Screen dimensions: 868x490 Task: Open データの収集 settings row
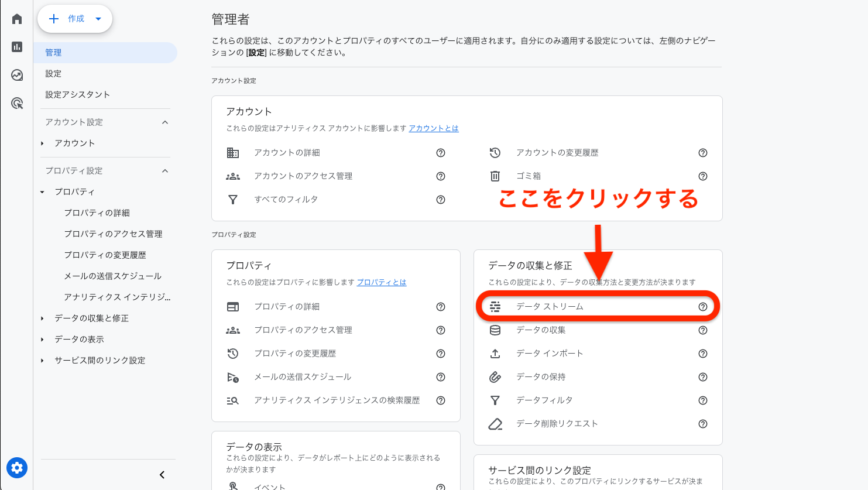(x=598, y=330)
